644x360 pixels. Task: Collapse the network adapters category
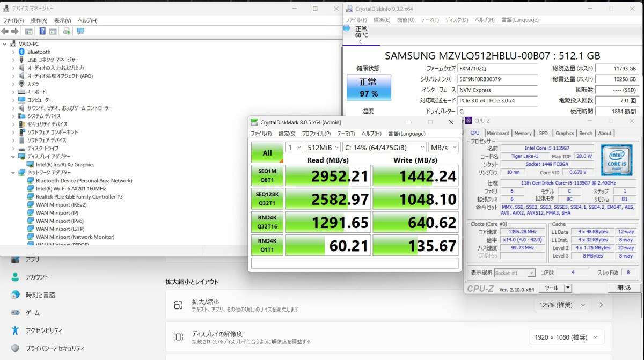tap(13, 173)
